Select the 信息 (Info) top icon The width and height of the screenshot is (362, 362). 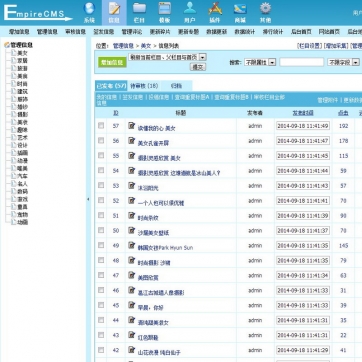point(114,13)
